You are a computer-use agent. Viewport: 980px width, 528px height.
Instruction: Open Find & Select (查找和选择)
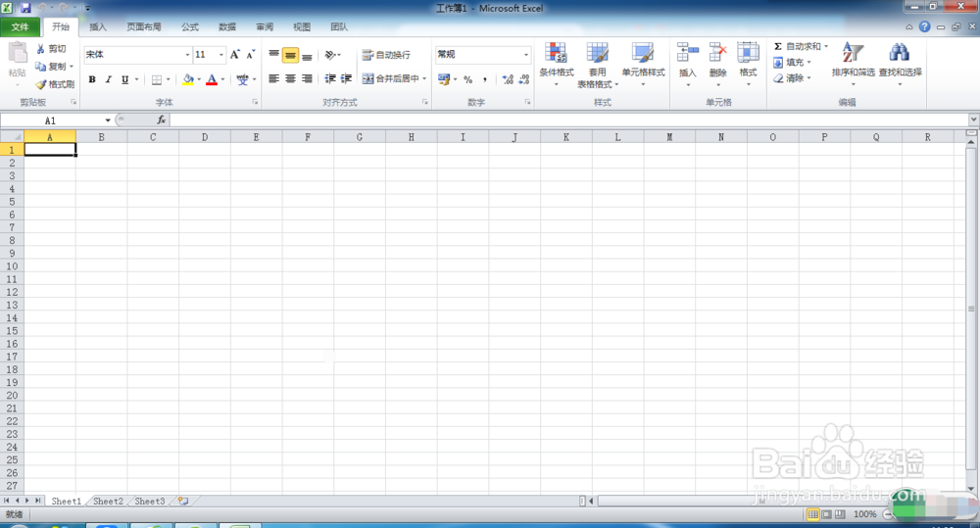point(900,63)
